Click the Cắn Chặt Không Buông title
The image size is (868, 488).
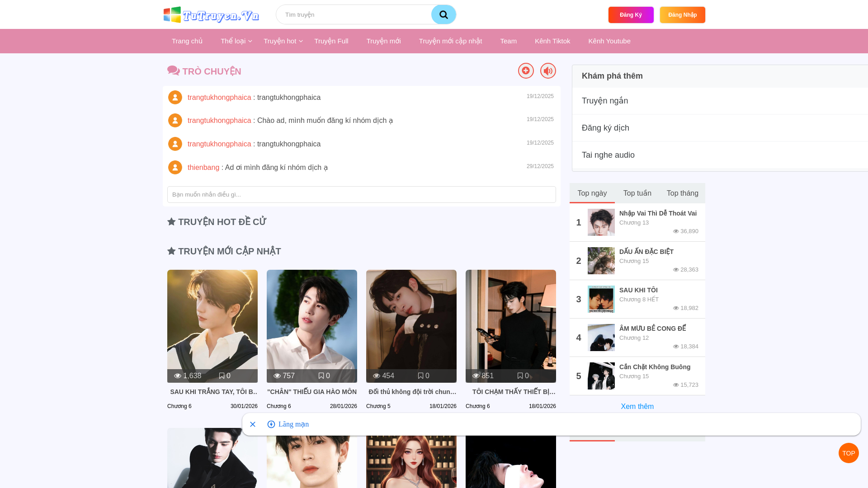tap(655, 367)
